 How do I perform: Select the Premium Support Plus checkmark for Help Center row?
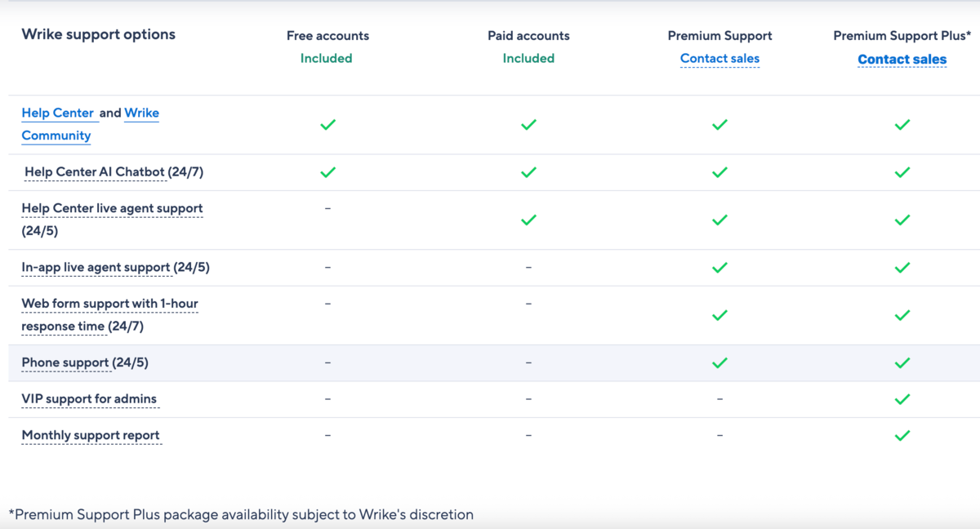pos(902,124)
